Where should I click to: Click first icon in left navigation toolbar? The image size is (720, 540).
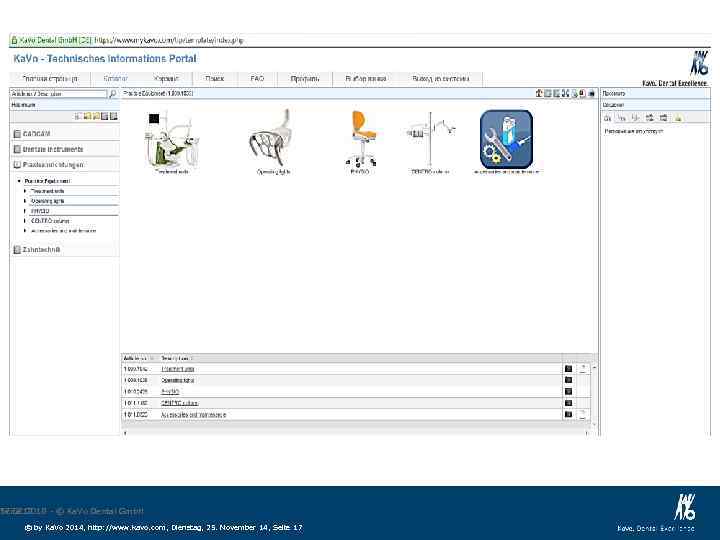pyautogui.click(x=78, y=117)
